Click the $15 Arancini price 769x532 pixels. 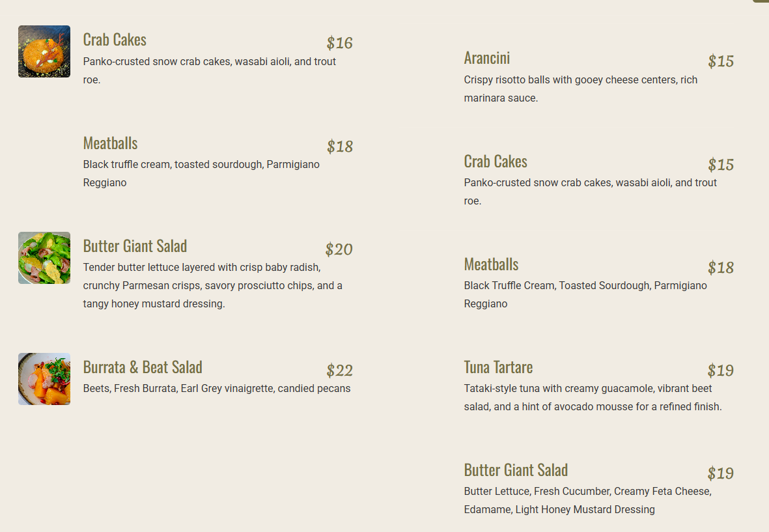coord(720,61)
